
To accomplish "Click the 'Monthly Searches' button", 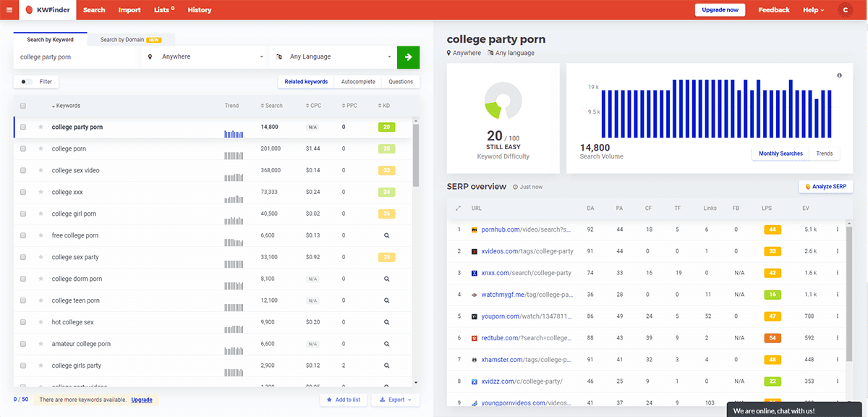I will coord(781,153).
